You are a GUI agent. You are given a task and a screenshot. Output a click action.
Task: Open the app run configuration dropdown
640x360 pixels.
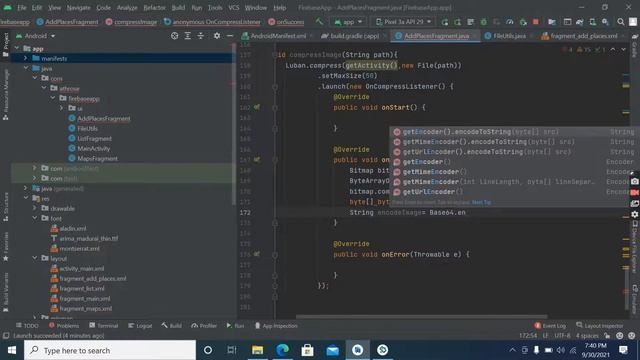coord(348,22)
